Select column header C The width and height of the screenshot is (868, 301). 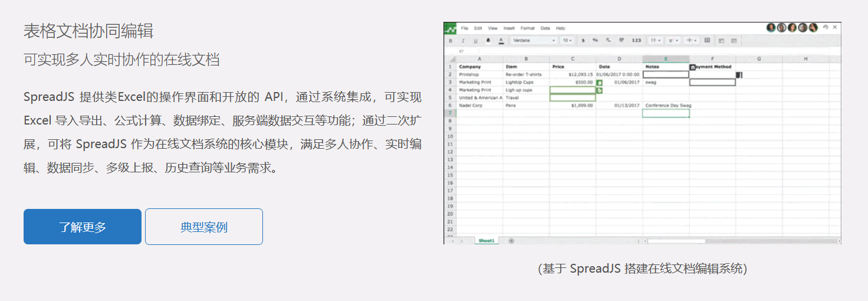(x=573, y=59)
